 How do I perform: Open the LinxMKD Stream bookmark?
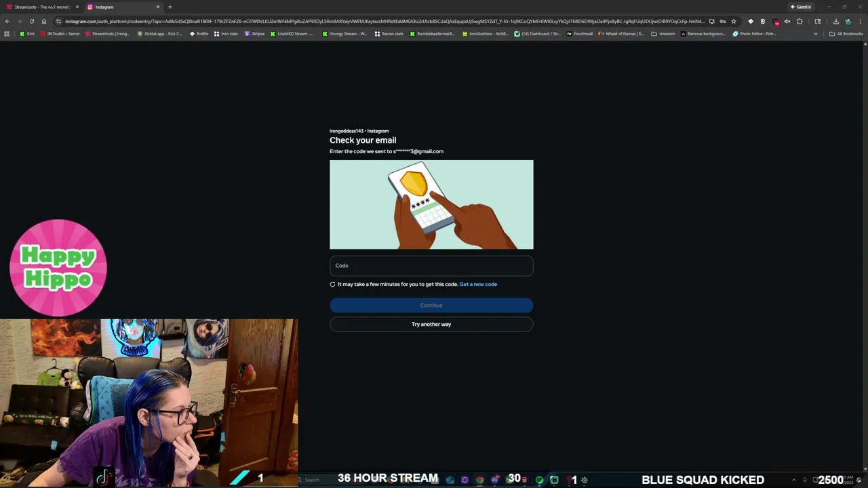pos(292,33)
